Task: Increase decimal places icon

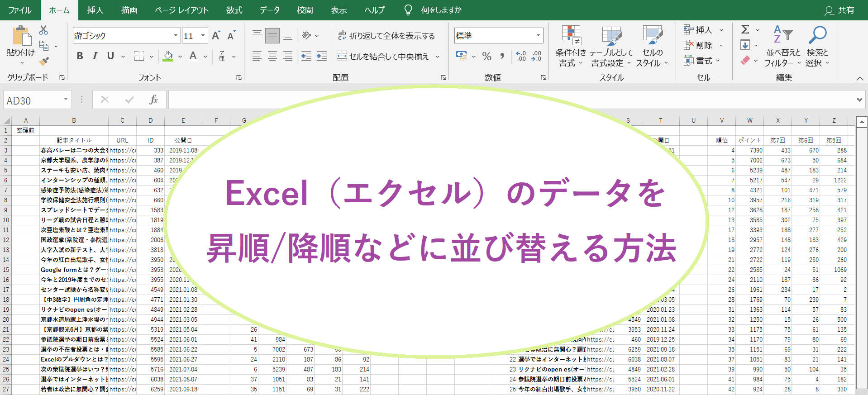Action: [521, 56]
